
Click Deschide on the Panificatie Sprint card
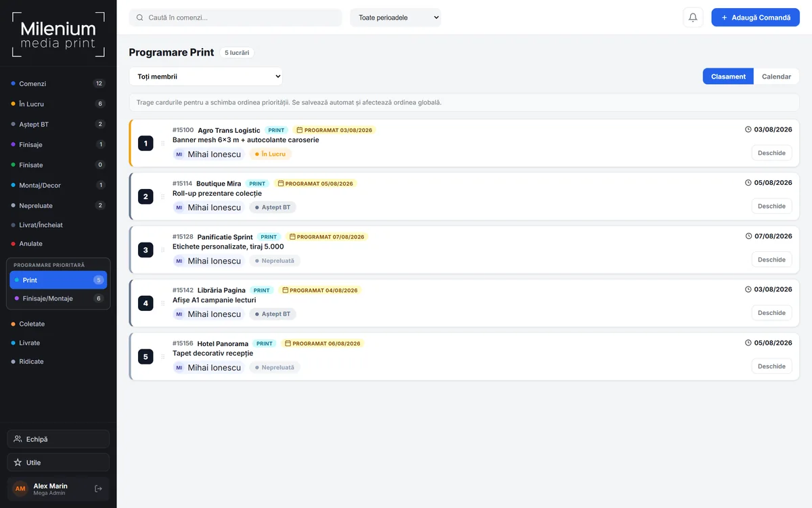[x=771, y=259]
